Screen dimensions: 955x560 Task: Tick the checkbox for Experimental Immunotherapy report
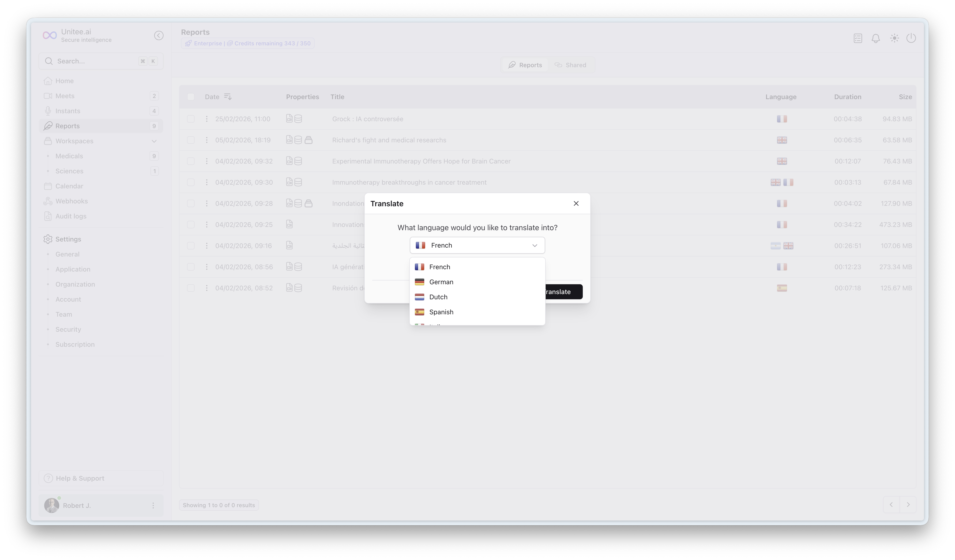[x=191, y=161]
